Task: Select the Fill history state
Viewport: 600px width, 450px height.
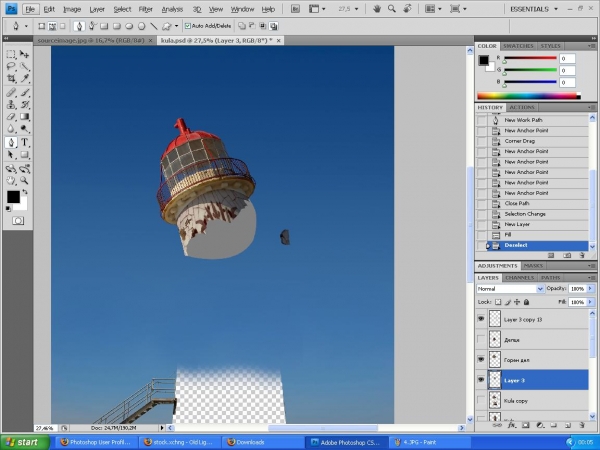Action: pyautogui.click(x=536, y=235)
